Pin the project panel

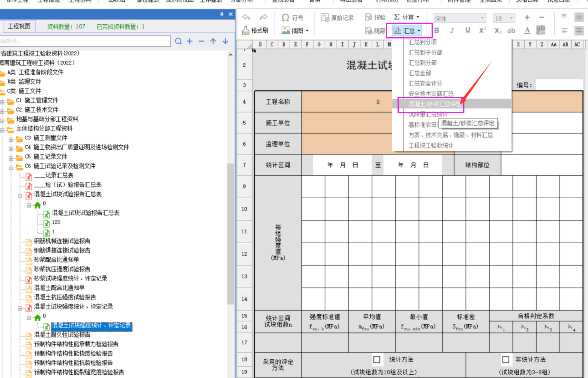pos(222,14)
